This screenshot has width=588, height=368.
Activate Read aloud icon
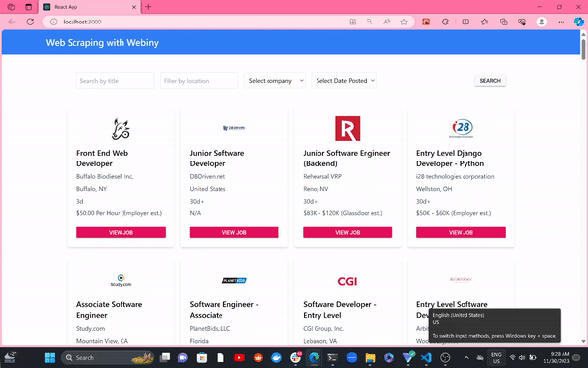[387, 22]
